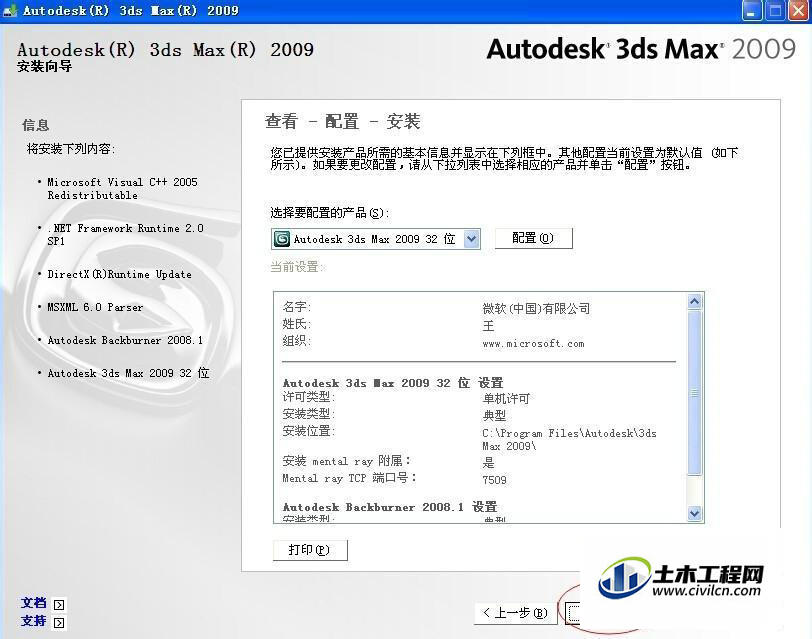Click the 查看 - 配置 - 安装 heading
This screenshot has height=639, width=812.
click(x=342, y=122)
